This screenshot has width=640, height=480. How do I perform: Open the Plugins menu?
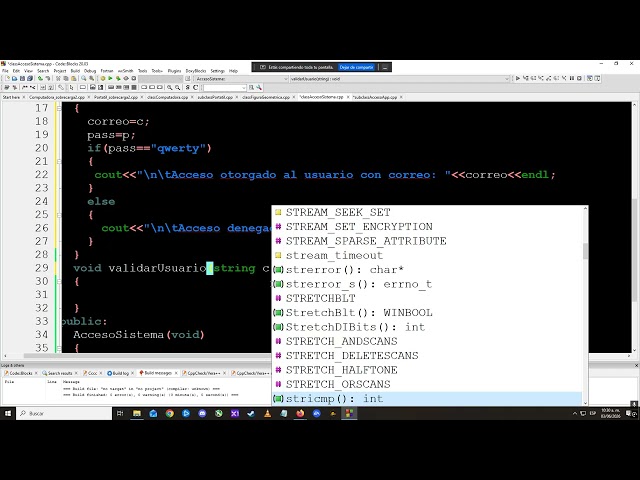(x=174, y=71)
